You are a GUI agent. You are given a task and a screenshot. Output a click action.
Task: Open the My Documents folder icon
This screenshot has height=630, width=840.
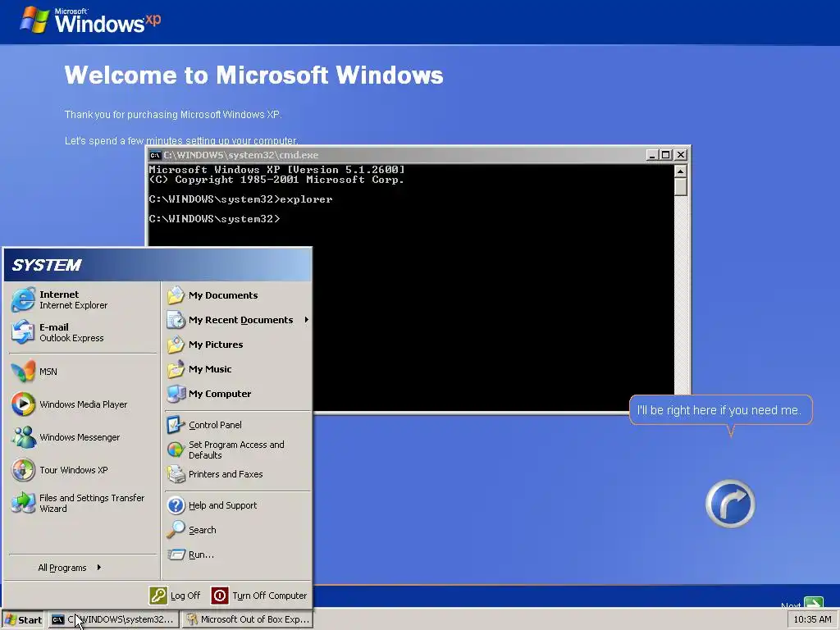[x=176, y=295]
